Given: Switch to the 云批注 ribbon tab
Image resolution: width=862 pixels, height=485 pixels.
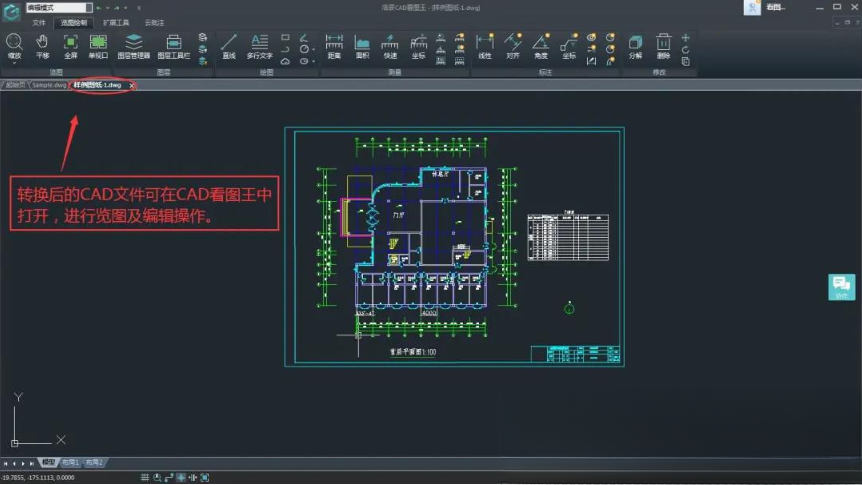Looking at the screenshot, I should click(154, 23).
